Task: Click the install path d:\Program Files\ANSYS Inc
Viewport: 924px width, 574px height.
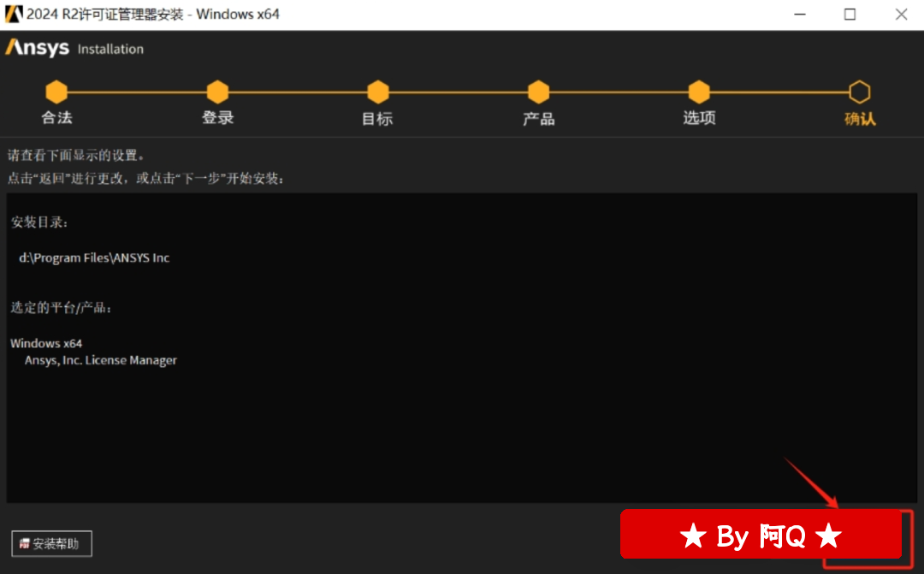Action: pos(94,257)
